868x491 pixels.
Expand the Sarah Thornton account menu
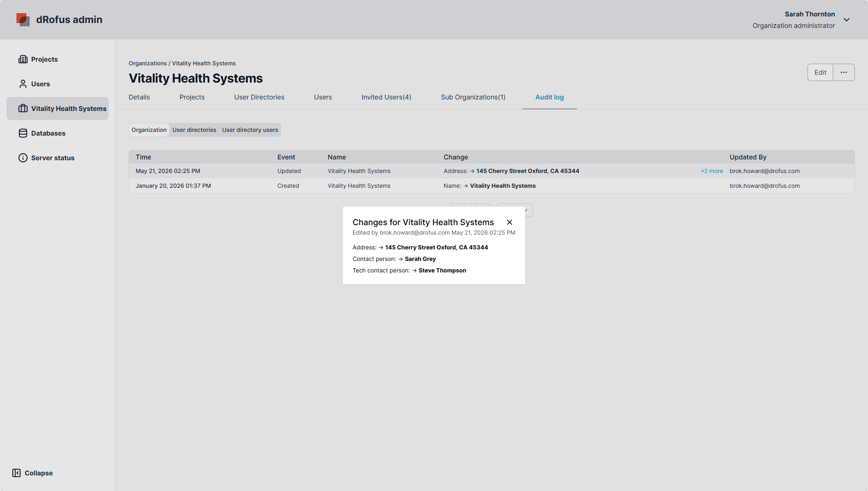tap(847, 20)
